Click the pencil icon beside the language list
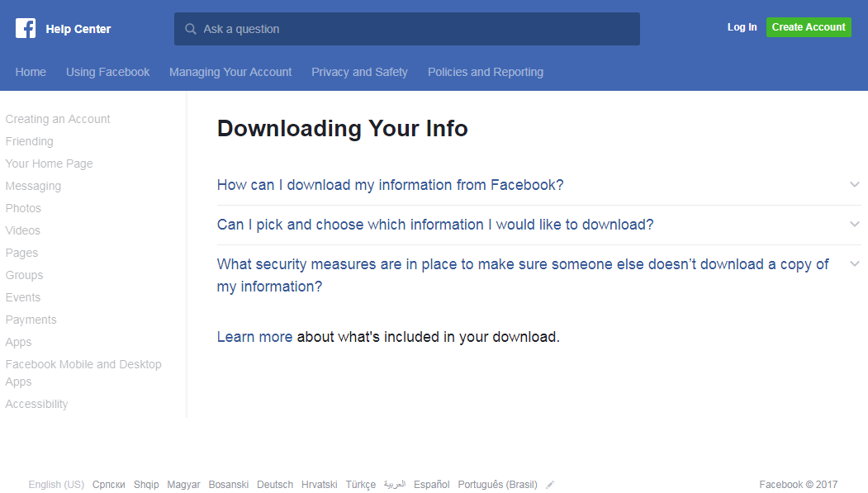The width and height of the screenshot is (868, 493). tap(551, 485)
